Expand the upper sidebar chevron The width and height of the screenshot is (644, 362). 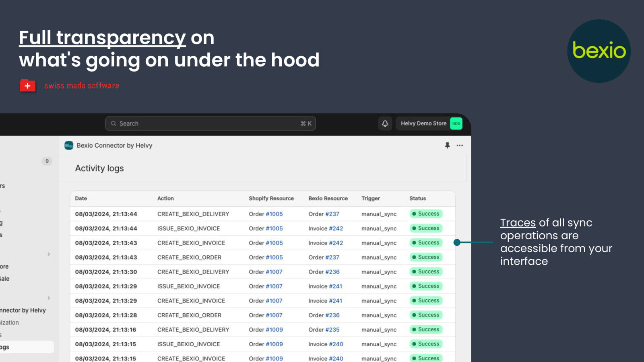click(49, 254)
